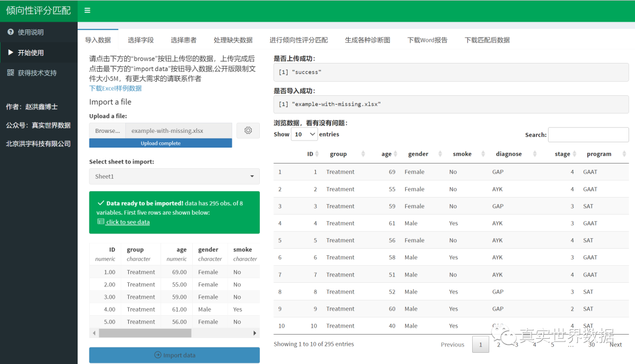This screenshot has width=635, height=364.
Task: Click 69.00 age value in preview table
Action: click(x=179, y=272)
